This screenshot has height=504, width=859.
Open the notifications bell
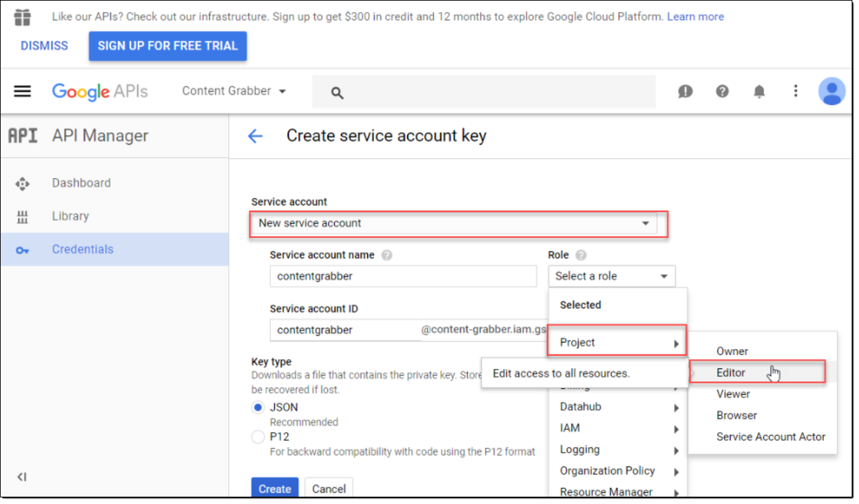point(759,92)
